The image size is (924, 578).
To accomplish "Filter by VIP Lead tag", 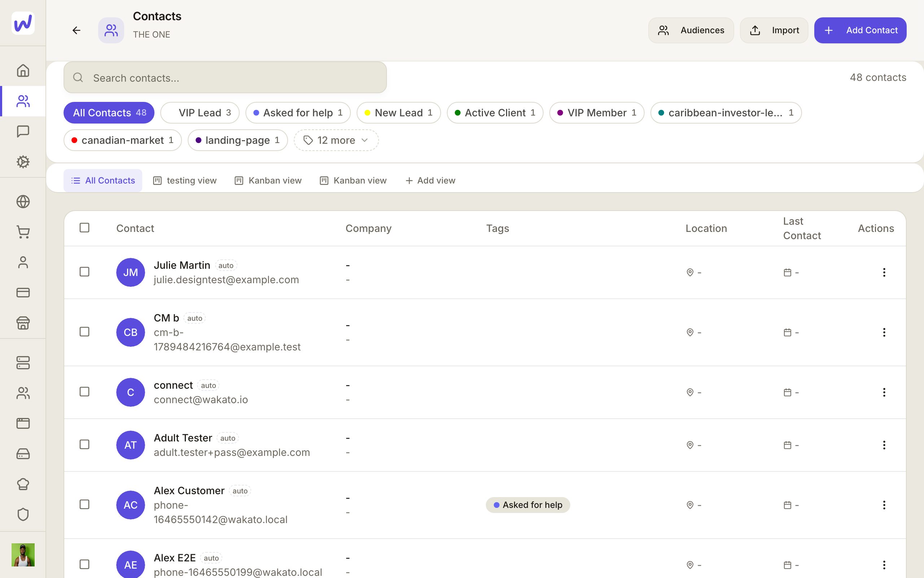I will click(200, 113).
